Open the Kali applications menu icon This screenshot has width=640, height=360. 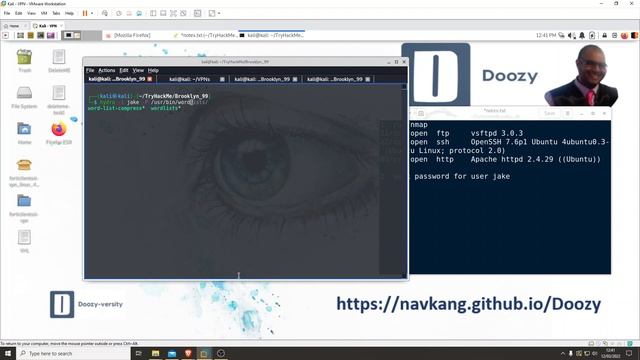[x=6, y=36]
